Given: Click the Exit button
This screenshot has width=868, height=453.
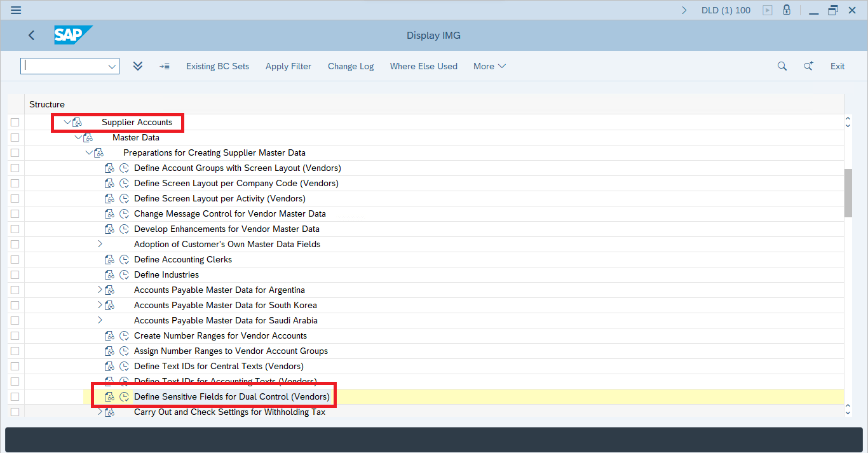Looking at the screenshot, I should pyautogui.click(x=837, y=66).
